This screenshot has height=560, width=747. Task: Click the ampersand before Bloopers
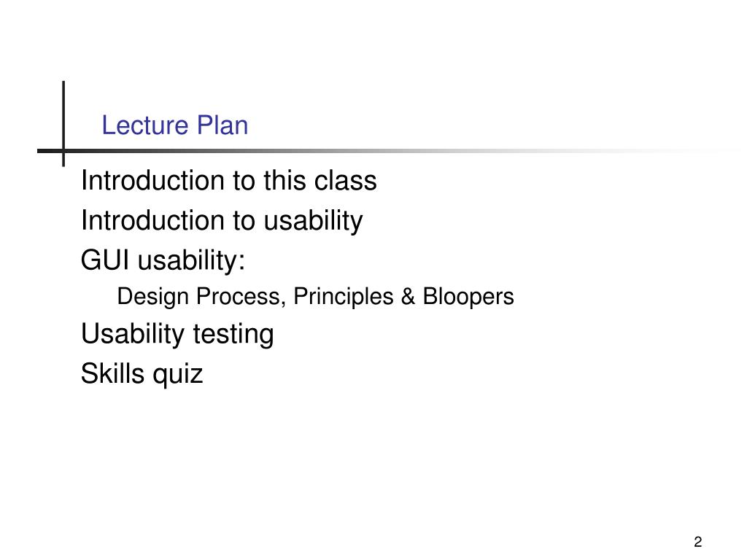click(x=408, y=297)
